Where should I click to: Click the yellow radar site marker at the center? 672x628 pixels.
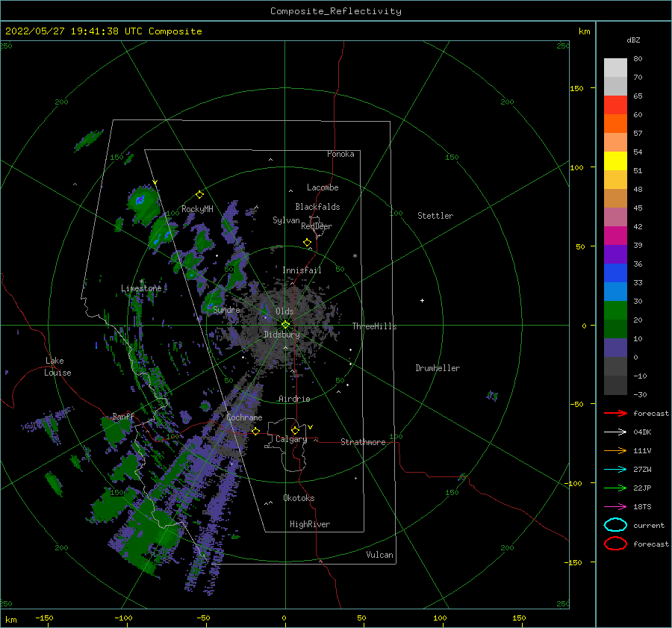tap(285, 325)
